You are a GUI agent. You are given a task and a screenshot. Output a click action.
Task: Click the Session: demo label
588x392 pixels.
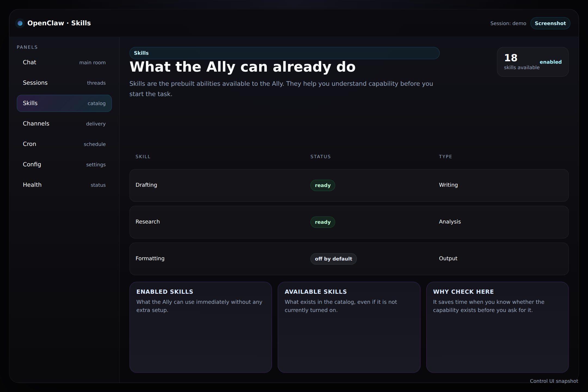pyautogui.click(x=508, y=23)
